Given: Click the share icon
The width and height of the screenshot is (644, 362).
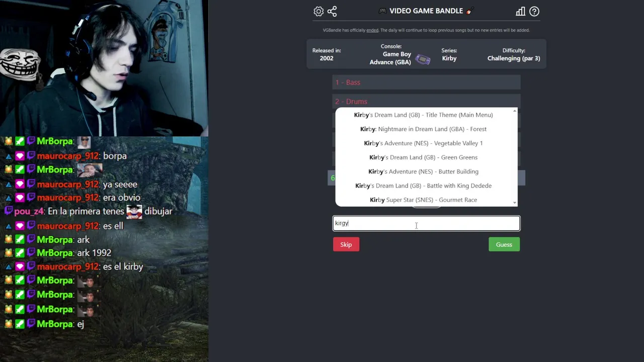Looking at the screenshot, I should point(332,11).
